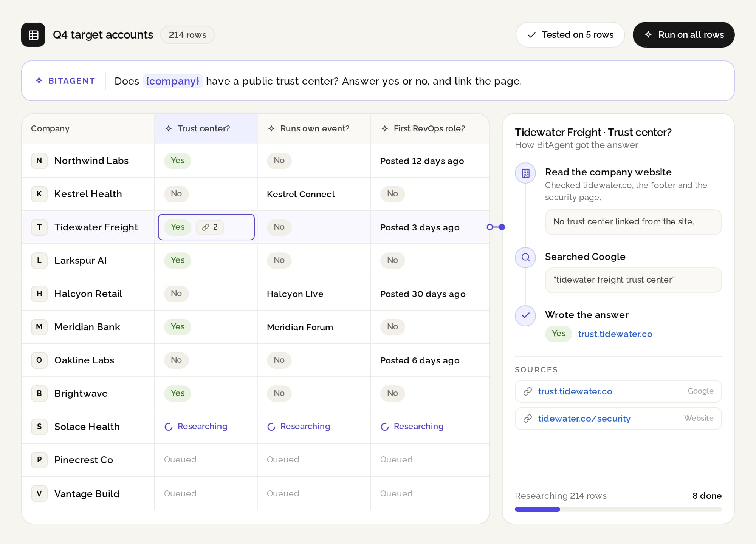Click the magnifier icon for Searched Google step
The image size is (756, 544).
coord(525,258)
